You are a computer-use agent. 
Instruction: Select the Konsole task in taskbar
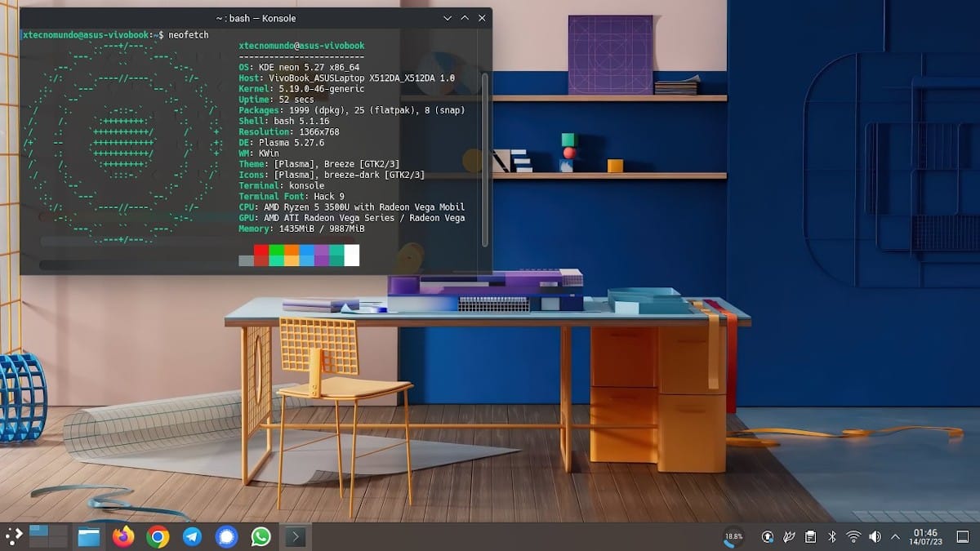(x=295, y=536)
